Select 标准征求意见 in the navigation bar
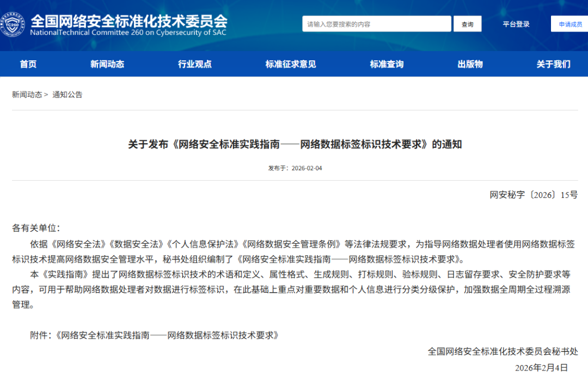 pos(291,64)
